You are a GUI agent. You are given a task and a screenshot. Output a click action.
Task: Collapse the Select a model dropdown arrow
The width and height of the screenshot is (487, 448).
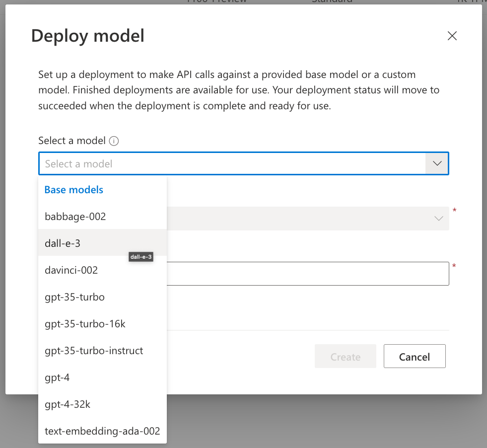(437, 163)
